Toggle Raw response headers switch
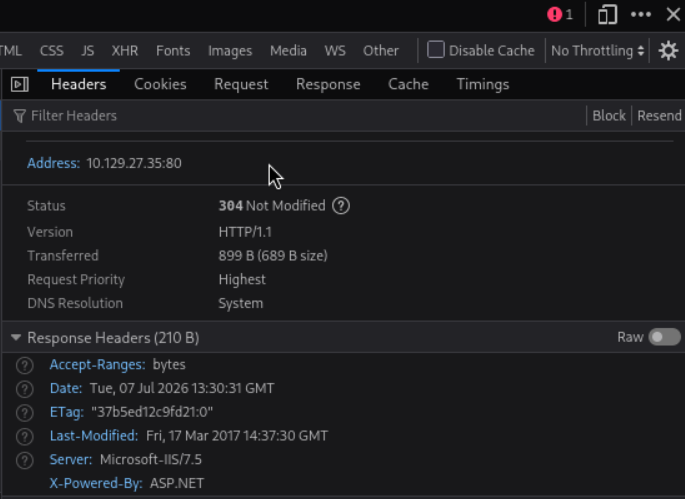The height and width of the screenshot is (499, 685). [664, 337]
